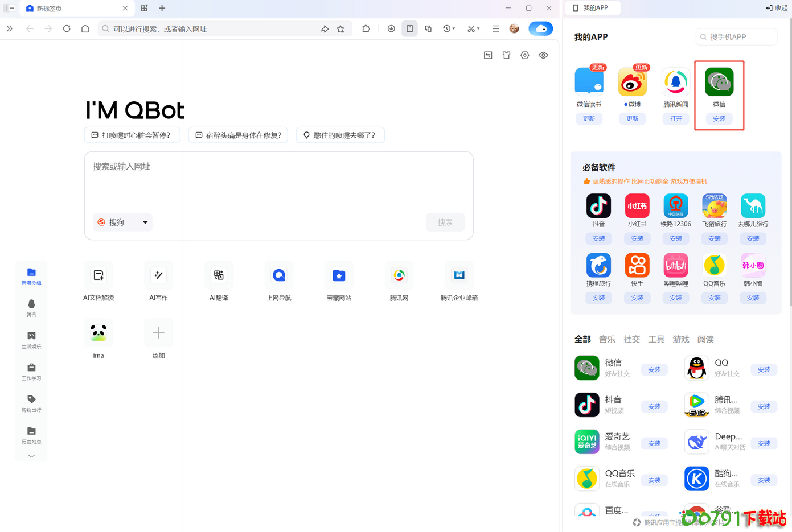Viewport: 792px width, 532px height.
Task: Select the 工作学习 sidebar group
Action: tap(31, 372)
